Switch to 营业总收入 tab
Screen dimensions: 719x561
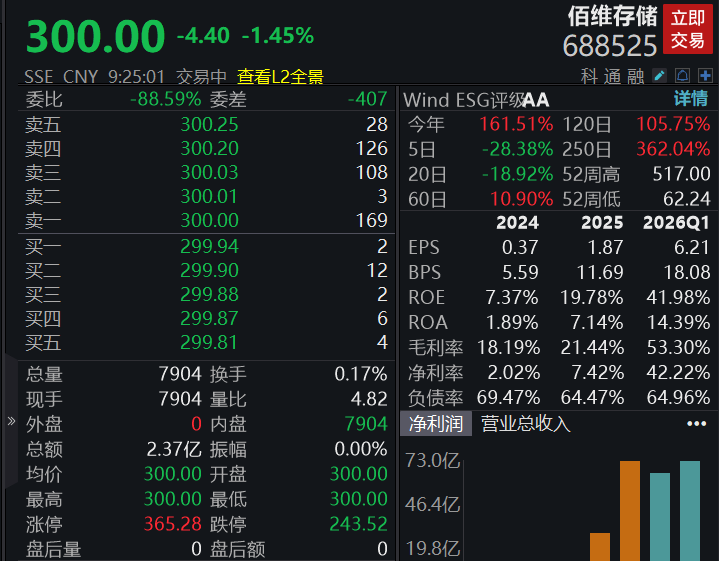[x=525, y=423]
